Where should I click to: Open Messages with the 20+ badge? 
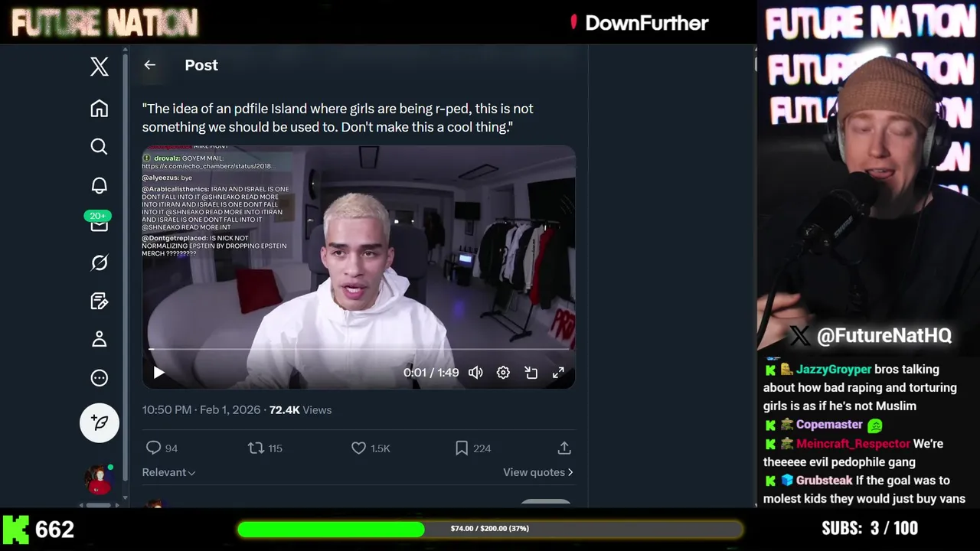point(100,223)
